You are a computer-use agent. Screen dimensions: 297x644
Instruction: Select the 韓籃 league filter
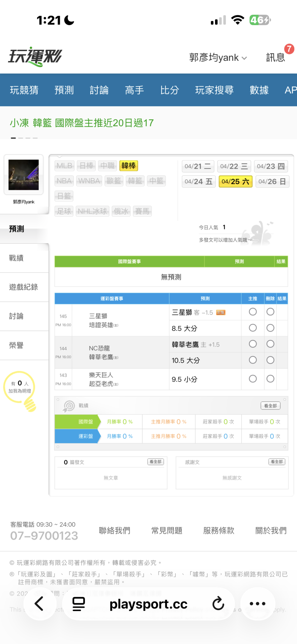[135, 181]
